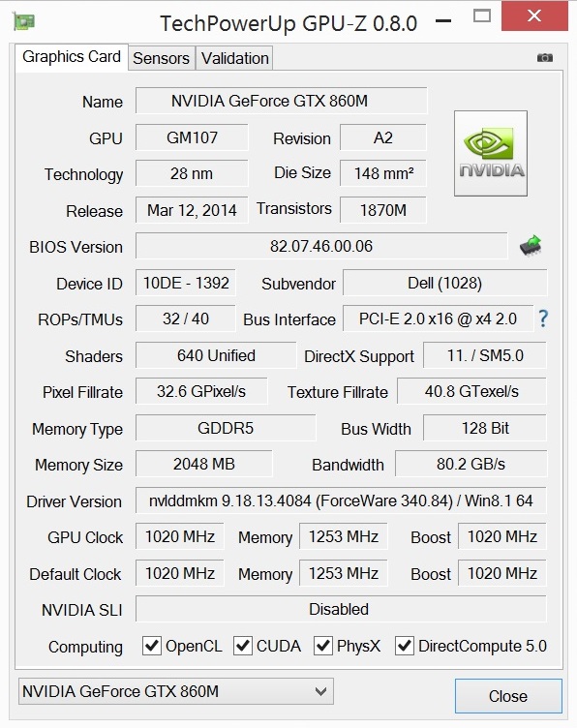Click Default Clock row Boost 1020 MHz

pyautogui.click(x=502, y=573)
